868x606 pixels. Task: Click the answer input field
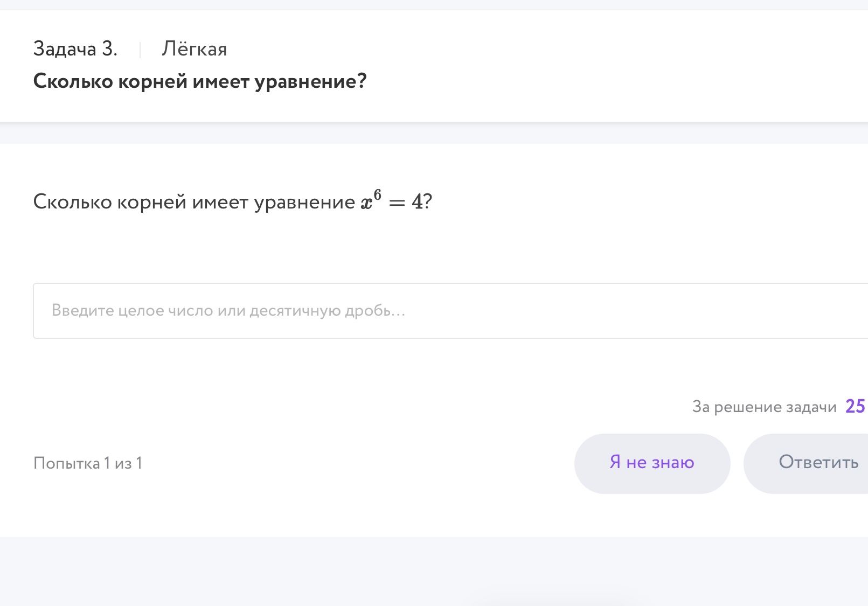tap(450, 311)
